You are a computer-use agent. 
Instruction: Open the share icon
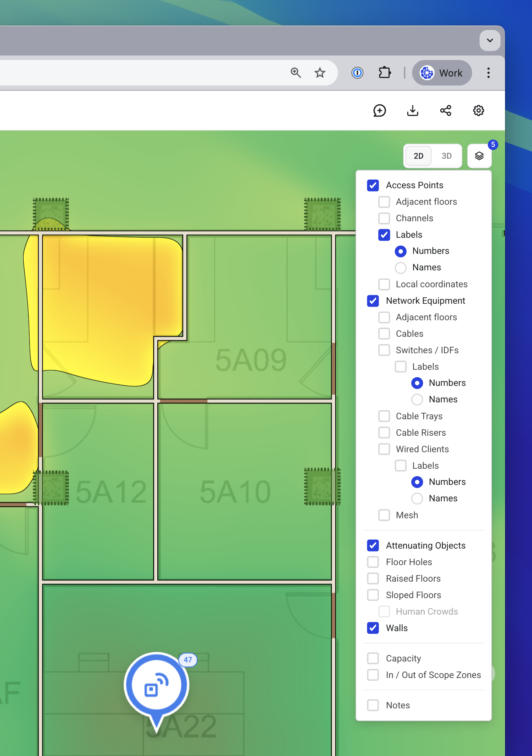[445, 111]
